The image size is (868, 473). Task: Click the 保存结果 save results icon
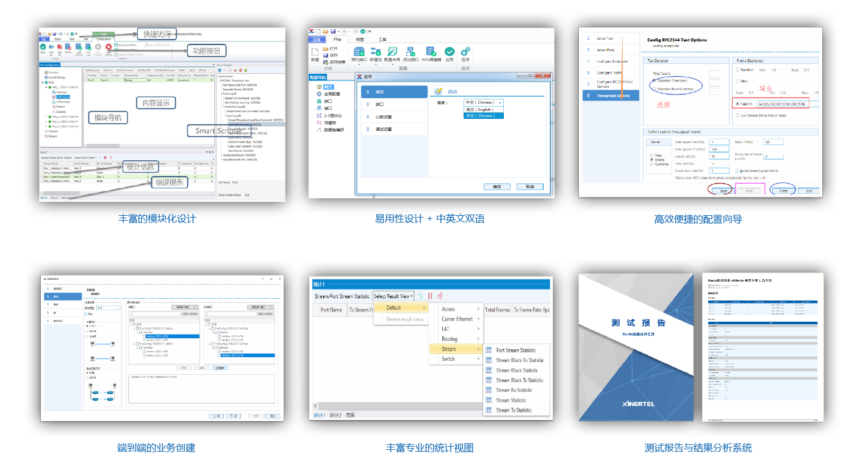point(325,62)
